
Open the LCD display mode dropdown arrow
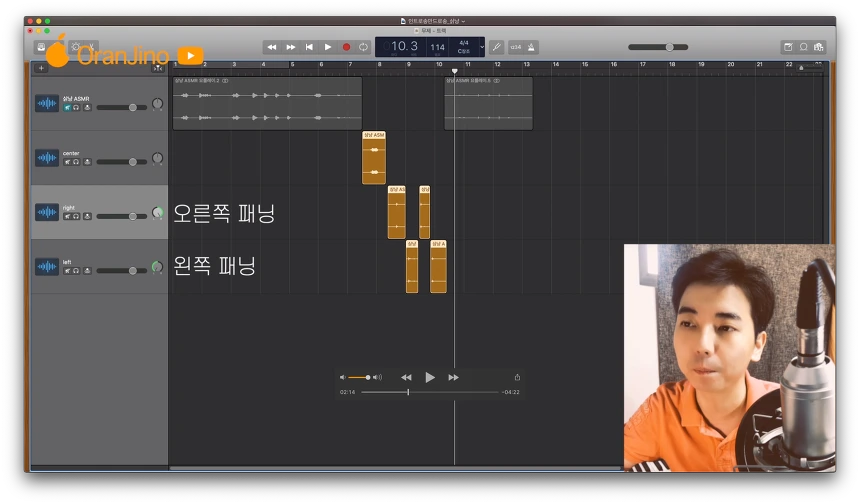point(482,47)
